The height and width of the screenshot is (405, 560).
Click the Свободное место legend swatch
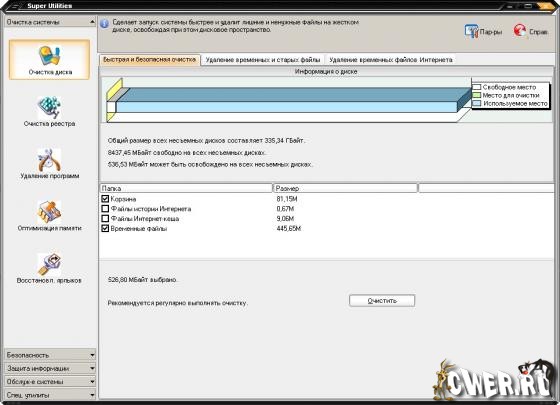(x=477, y=87)
